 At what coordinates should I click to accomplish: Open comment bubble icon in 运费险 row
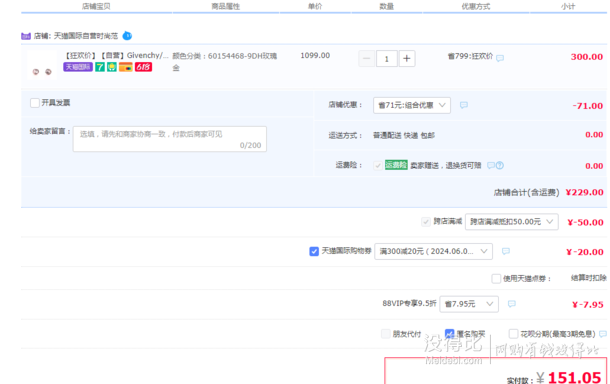[x=491, y=165]
